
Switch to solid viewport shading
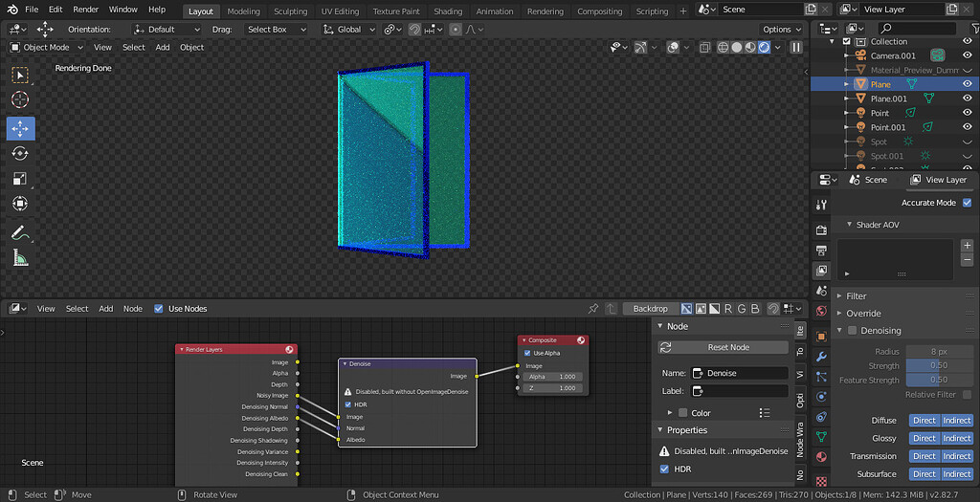click(737, 48)
